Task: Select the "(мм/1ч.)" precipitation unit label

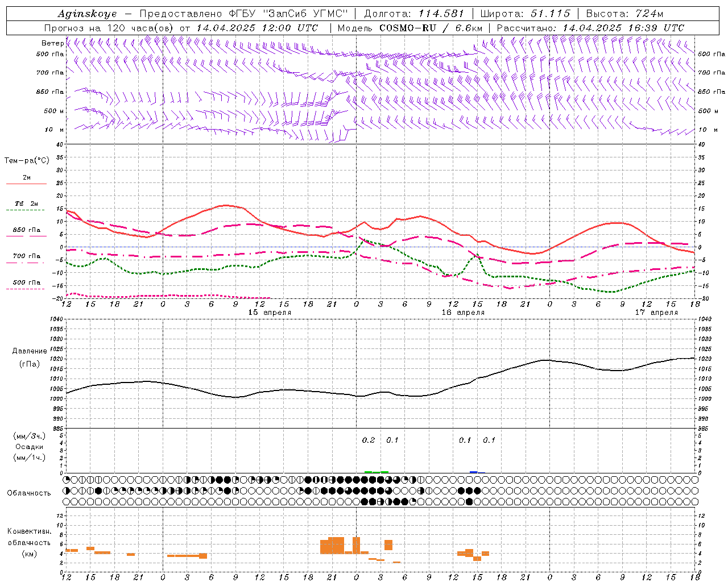Action: [30, 458]
